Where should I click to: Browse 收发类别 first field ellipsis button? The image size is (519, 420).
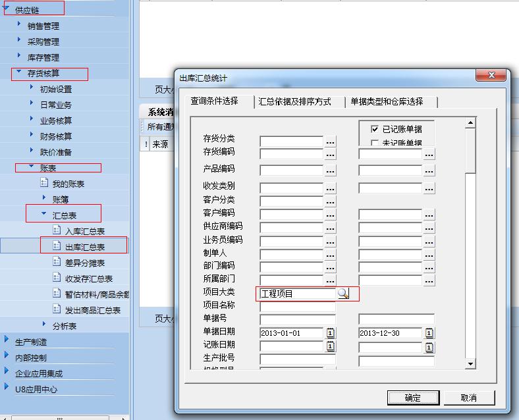pyautogui.click(x=331, y=188)
